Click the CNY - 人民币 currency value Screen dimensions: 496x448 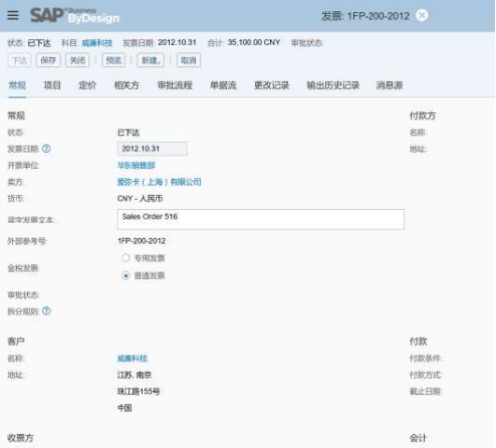[x=140, y=199]
